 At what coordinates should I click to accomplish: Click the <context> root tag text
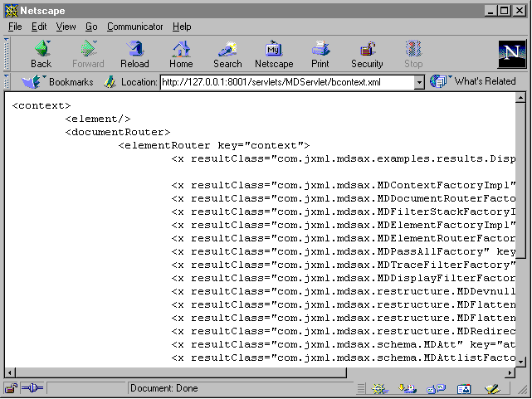tap(41, 105)
